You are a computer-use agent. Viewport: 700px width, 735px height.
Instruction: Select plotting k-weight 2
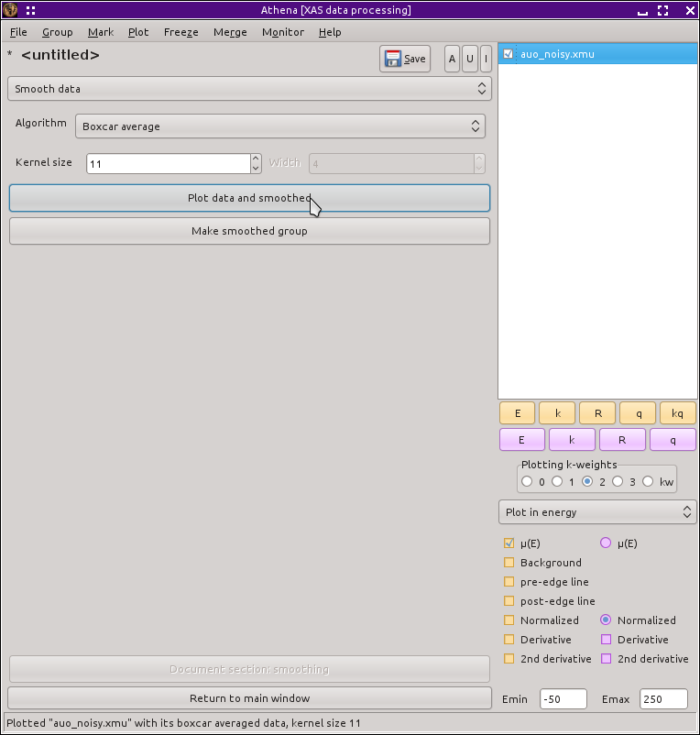point(587,481)
